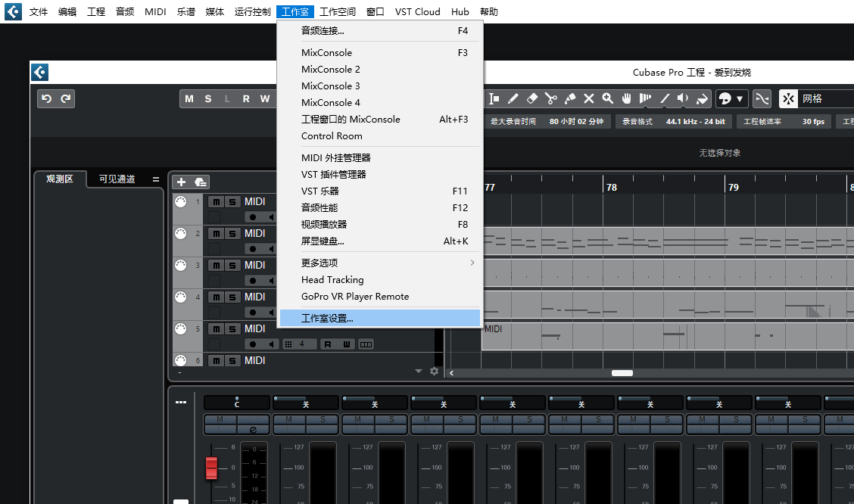This screenshot has height=504, width=854.
Task: Adjust the red volume fader
Action: pyautogui.click(x=211, y=468)
